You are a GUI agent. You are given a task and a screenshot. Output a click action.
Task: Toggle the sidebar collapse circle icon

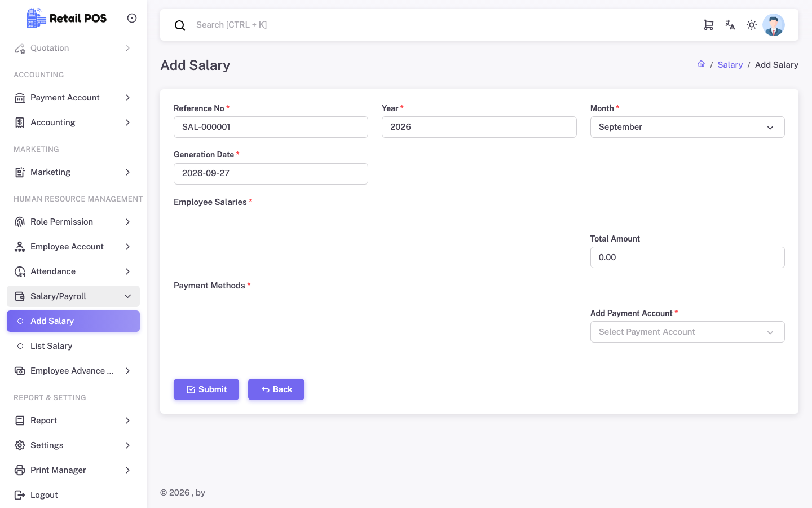click(132, 18)
